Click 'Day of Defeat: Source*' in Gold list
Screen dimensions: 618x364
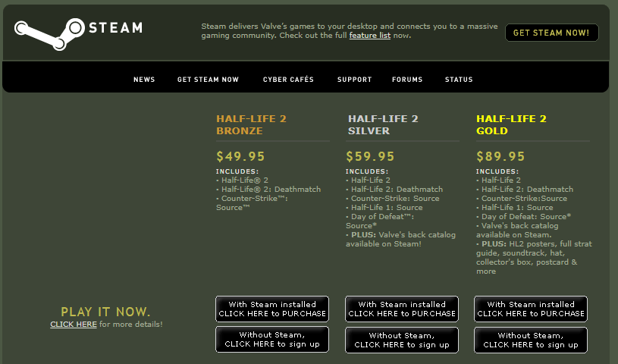pos(526,217)
